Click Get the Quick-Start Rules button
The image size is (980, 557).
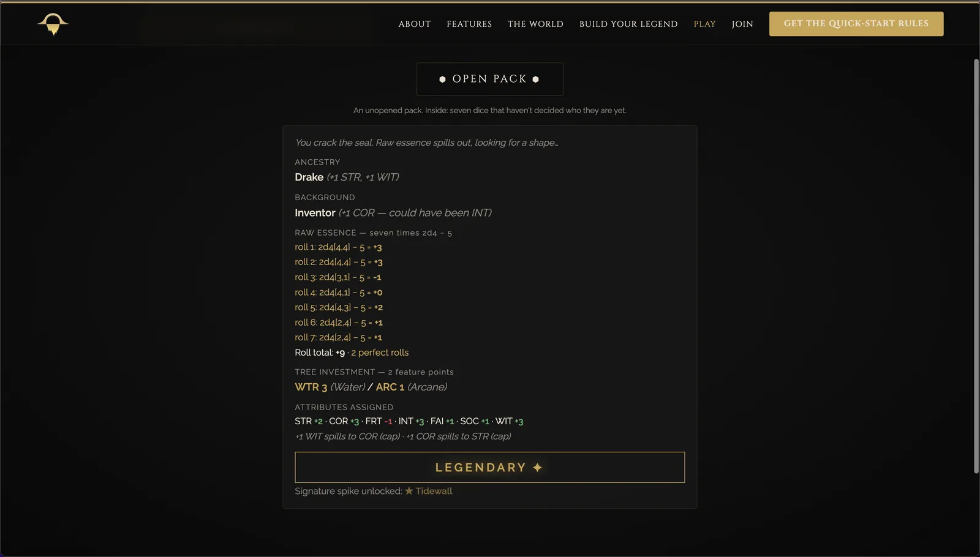[x=856, y=24]
